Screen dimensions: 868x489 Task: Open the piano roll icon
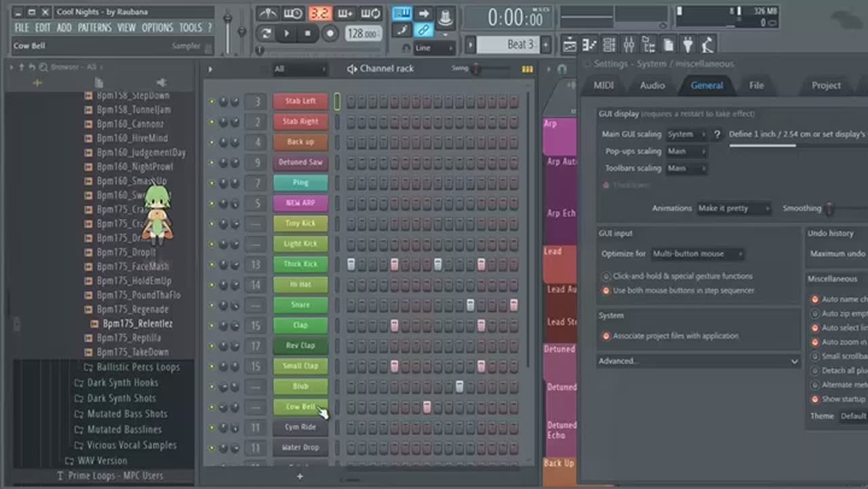589,45
